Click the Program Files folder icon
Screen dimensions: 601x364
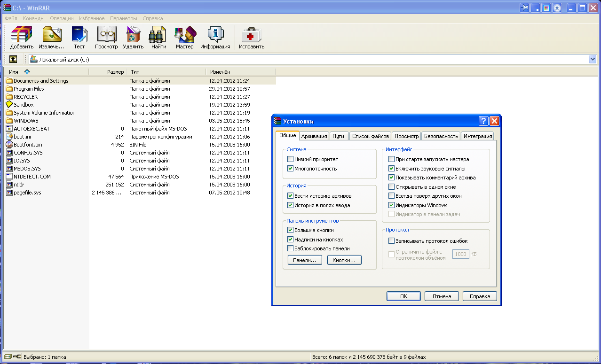(x=9, y=89)
